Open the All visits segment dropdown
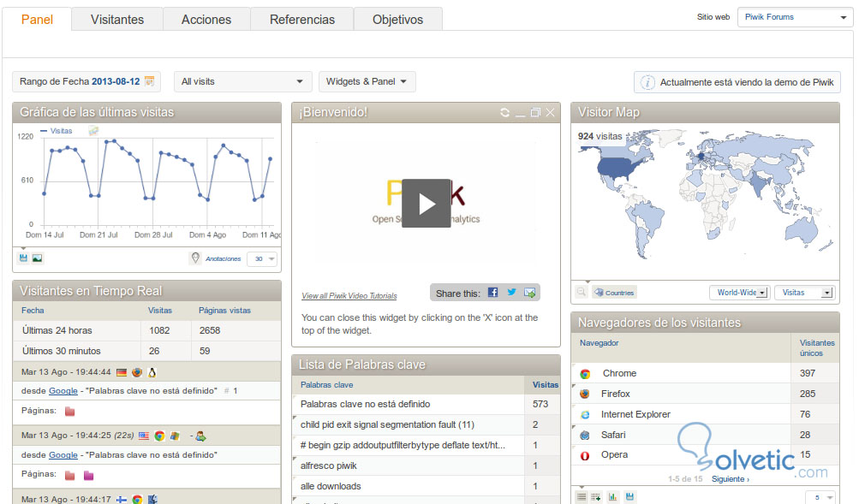The height and width of the screenshot is (504, 859). pos(242,81)
